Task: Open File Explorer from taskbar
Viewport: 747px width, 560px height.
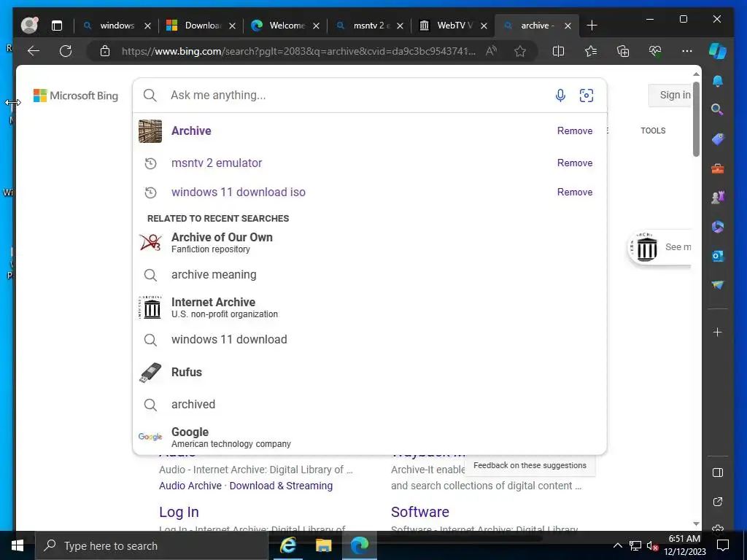Action: pos(323,545)
